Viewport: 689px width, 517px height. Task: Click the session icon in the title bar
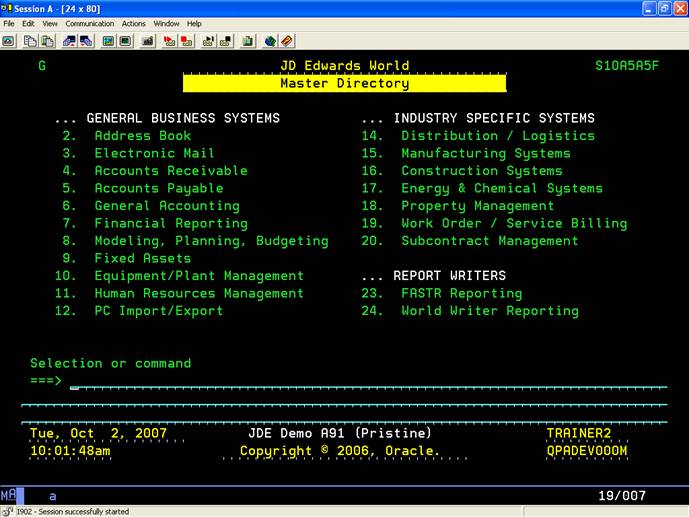point(6,8)
